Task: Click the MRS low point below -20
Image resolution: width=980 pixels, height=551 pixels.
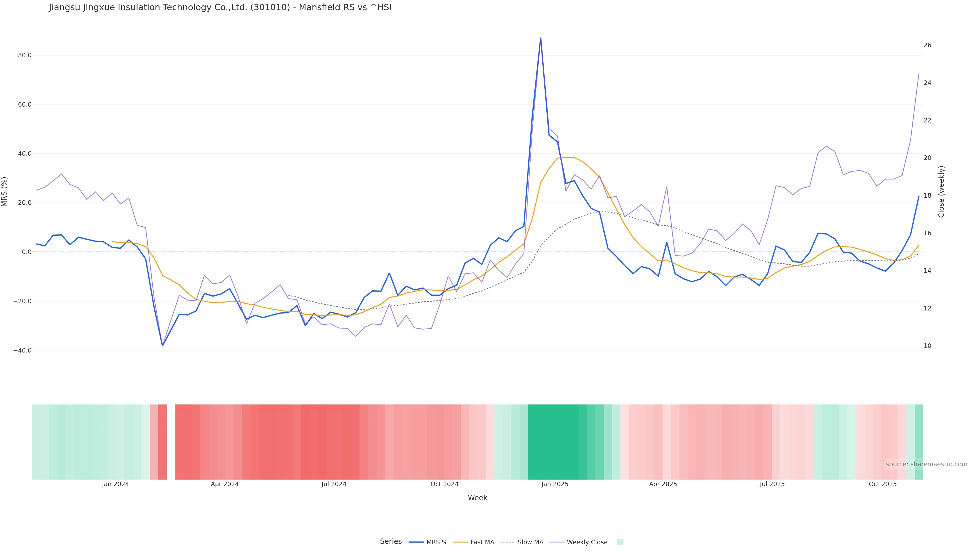Action: coord(163,345)
